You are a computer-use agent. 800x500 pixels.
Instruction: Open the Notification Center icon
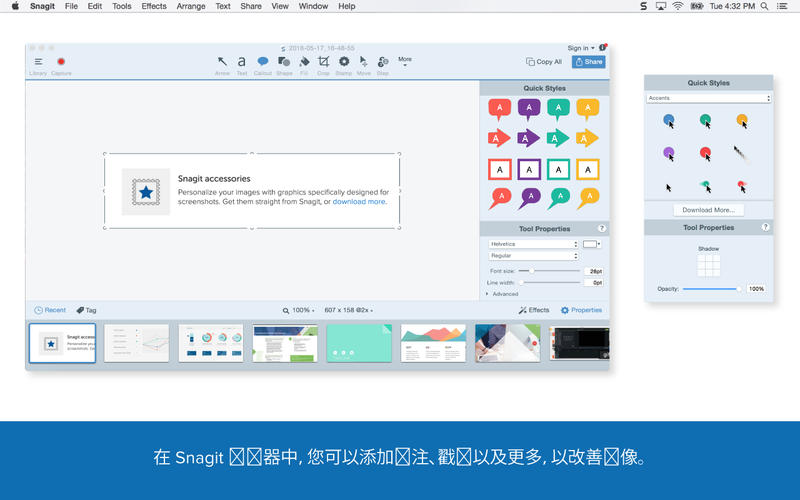[782, 6]
